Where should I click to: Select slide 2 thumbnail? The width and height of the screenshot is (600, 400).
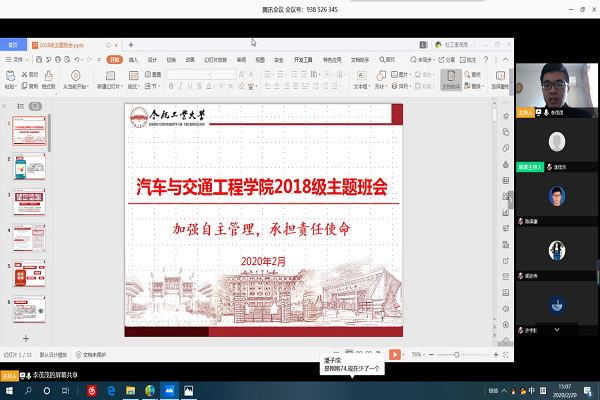29,167
